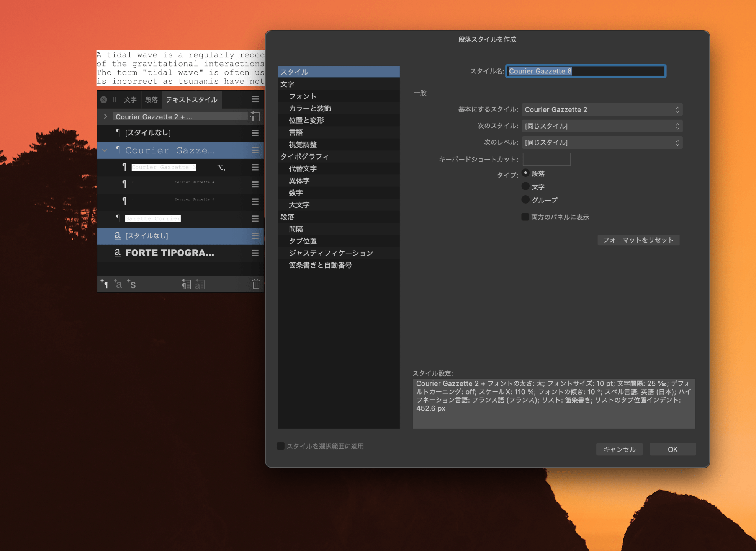Click the trash icon to delete style
Viewport: 756px width, 551px height.
pyautogui.click(x=256, y=284)
